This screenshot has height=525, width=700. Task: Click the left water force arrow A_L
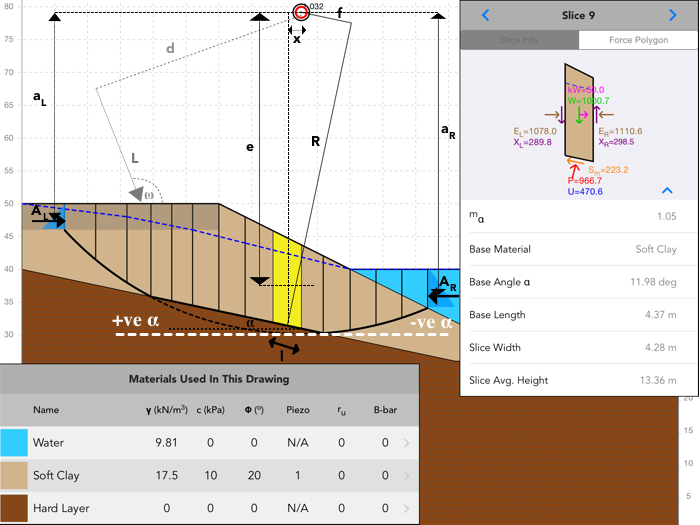48,220
